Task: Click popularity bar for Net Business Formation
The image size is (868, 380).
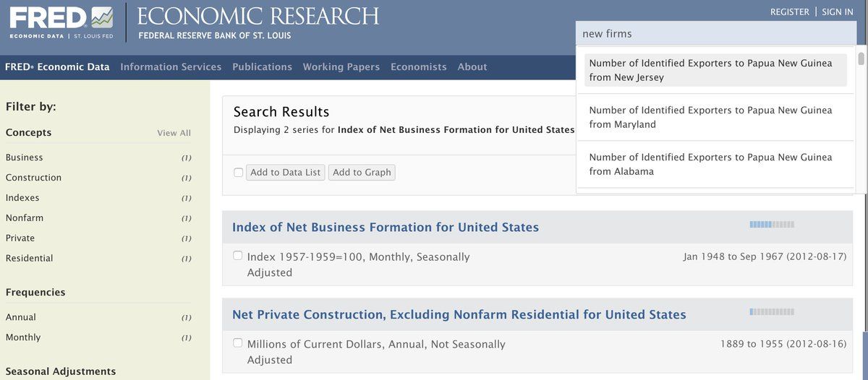Action: pyautogui.click(x=772, y=225)
